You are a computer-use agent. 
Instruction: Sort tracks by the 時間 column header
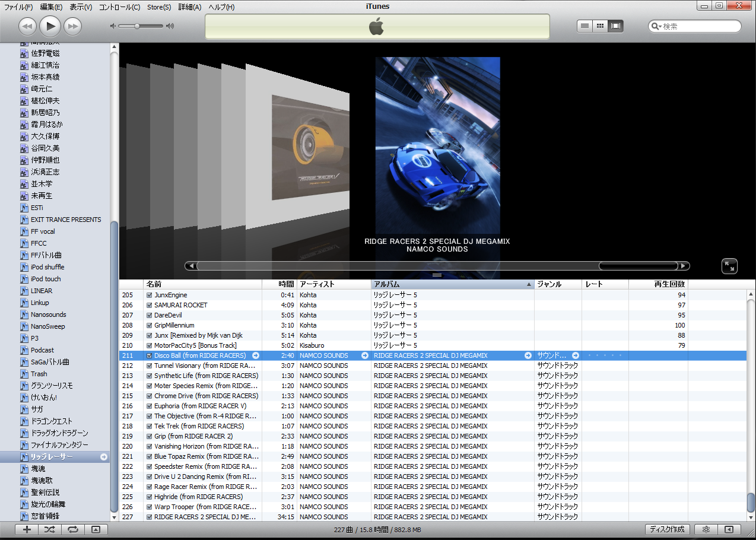[x=279, y=284]
